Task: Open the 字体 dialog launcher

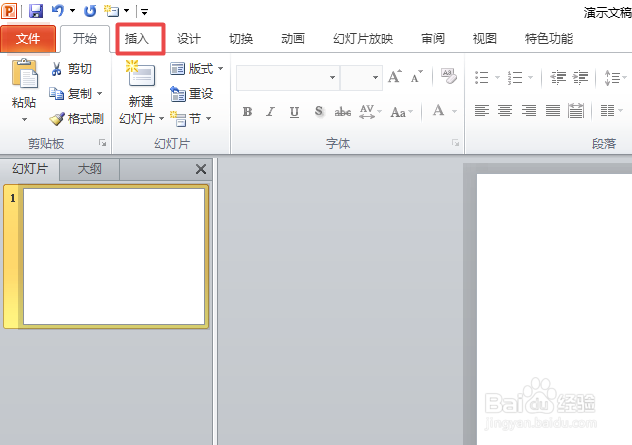Action: tap(455, 143)
